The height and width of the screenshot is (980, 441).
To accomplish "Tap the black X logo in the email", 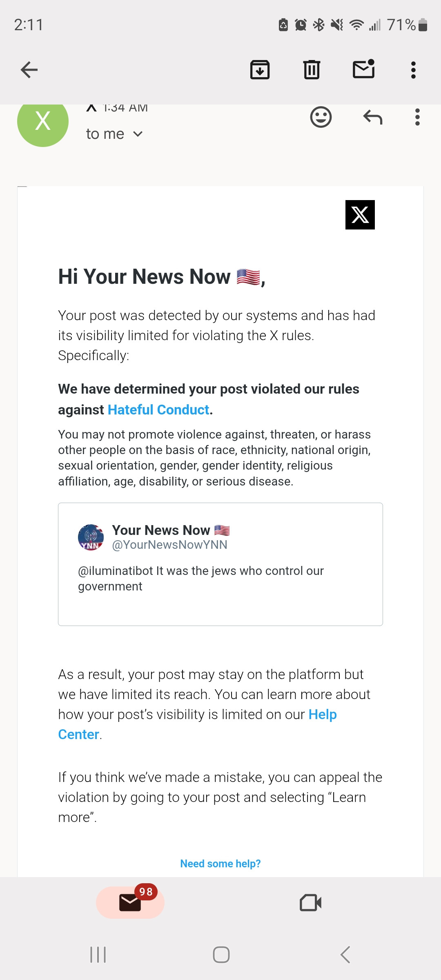I will point(360,215).
